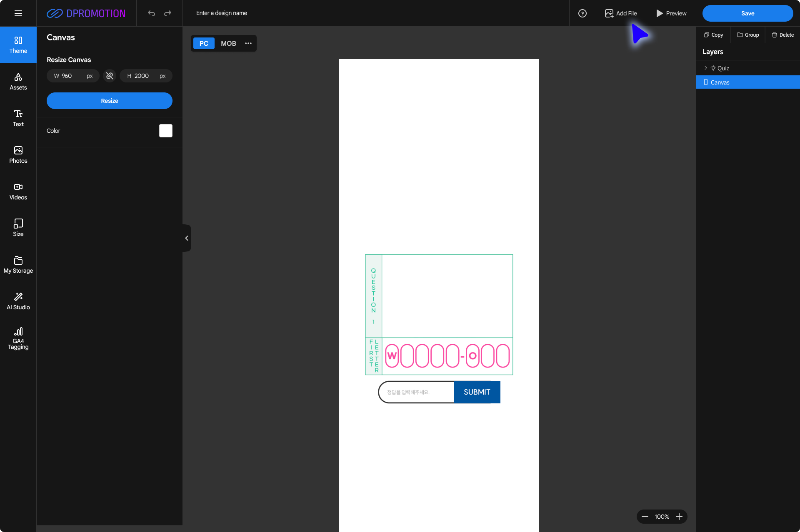The image size is (800, 532).
Task: Open the three-dot device options menu
Action: point(248,43)
